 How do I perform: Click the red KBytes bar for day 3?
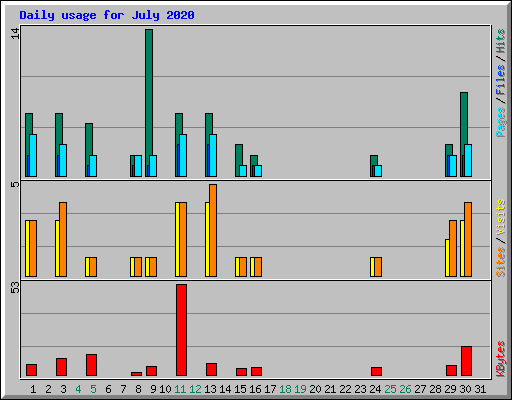(x=61, y=367)
